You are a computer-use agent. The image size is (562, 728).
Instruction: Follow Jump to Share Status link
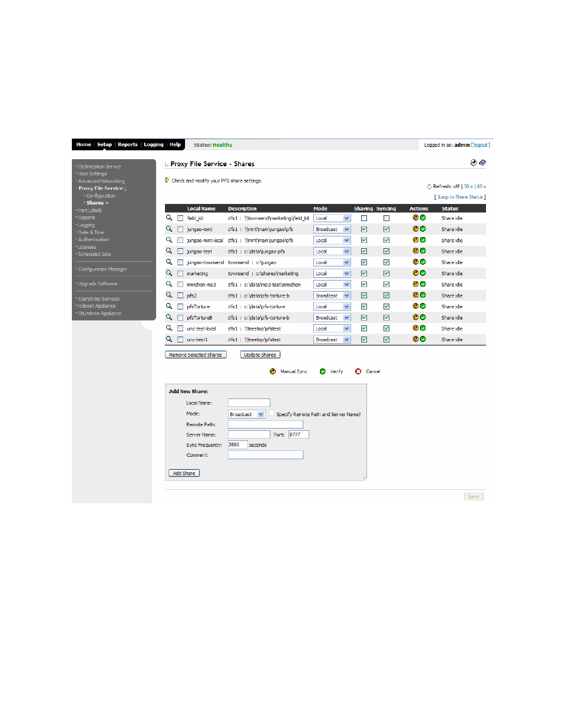click(459, 197)
